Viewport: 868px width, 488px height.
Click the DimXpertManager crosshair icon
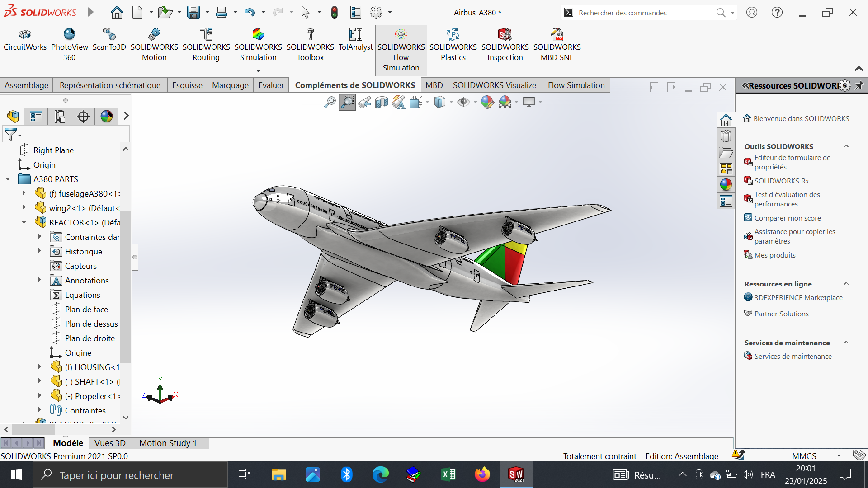[83, 117]
